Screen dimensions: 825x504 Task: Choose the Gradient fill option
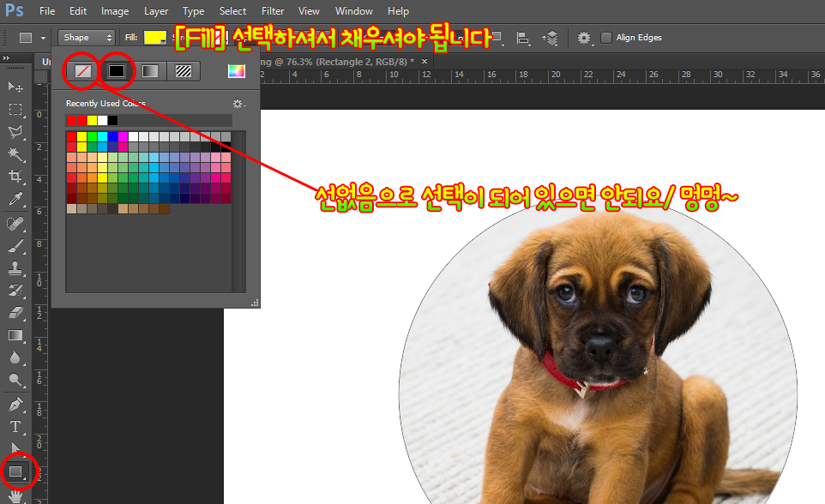(x=150, y=71)
